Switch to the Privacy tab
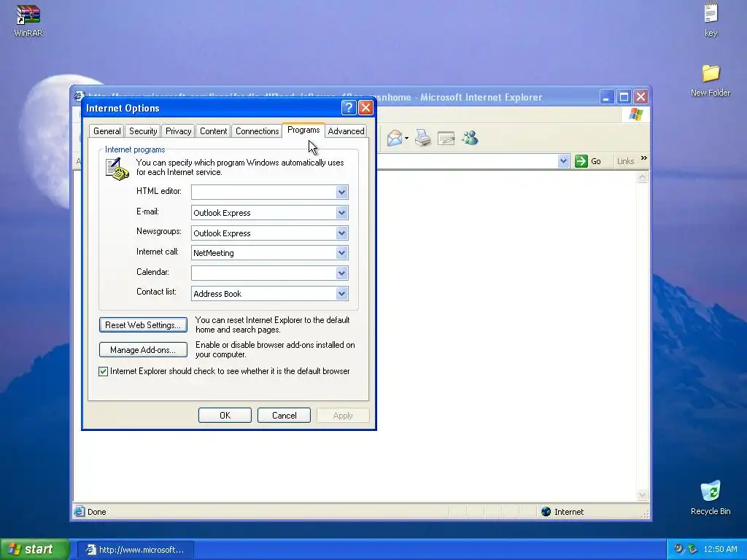The height and width of the screenshot is (560, 747). coord(178,131)
